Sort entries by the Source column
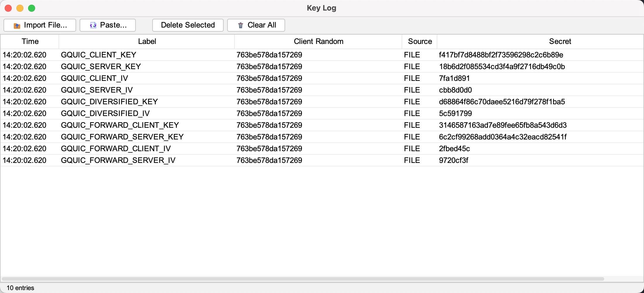This screenshot has height=293, width=644. 419,41
